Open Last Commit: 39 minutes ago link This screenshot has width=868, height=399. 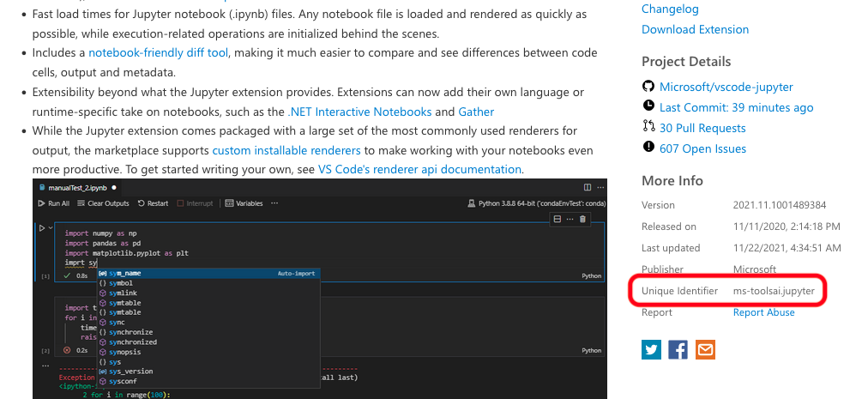(736, 107)
